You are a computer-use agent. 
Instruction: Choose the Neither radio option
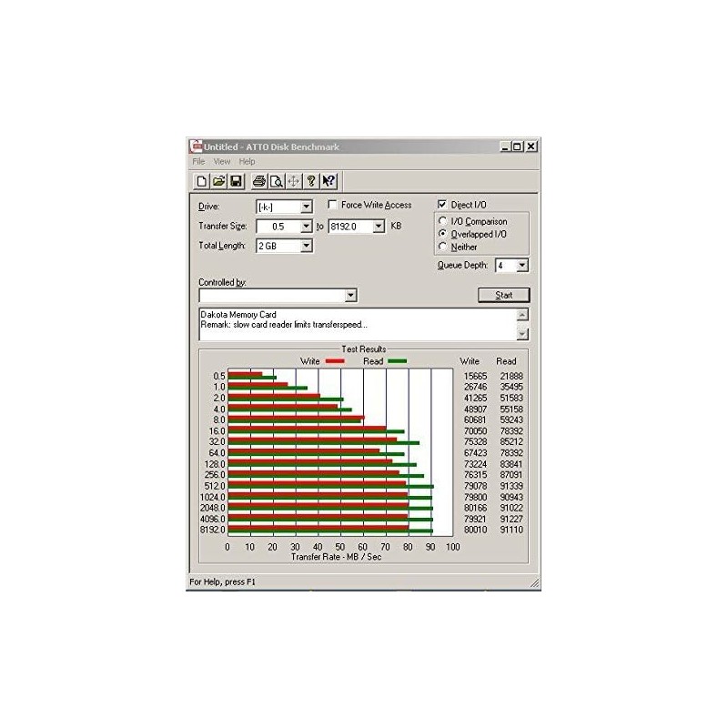click(443, 247)
